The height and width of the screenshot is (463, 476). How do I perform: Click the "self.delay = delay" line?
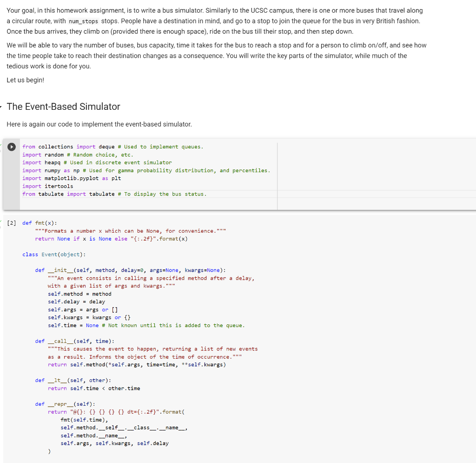pos(77,302)
